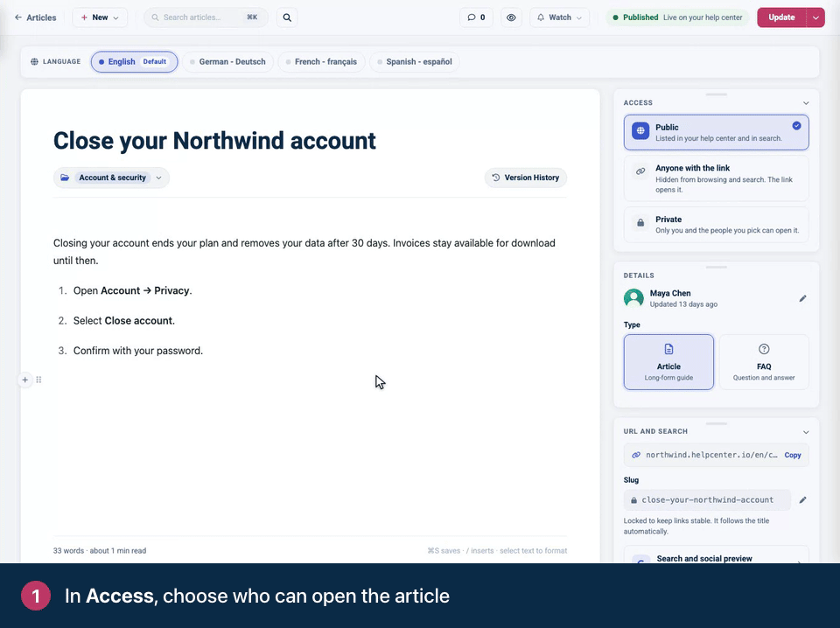Viewport: 840px width, 628px height.
Task: Click the "Updated 13 days ago" text
Action: point(683,304)
